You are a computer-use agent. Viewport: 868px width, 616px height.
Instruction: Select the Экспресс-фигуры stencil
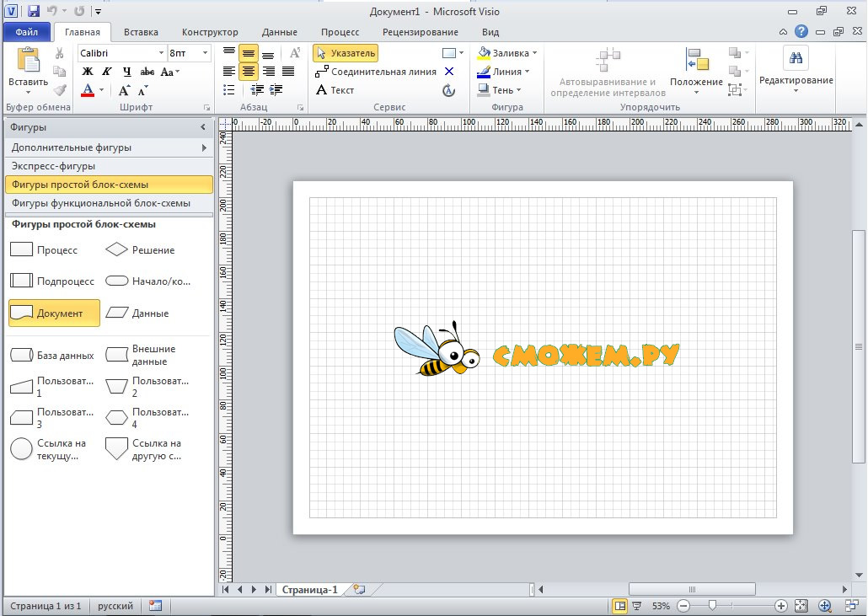click(109, 166)
